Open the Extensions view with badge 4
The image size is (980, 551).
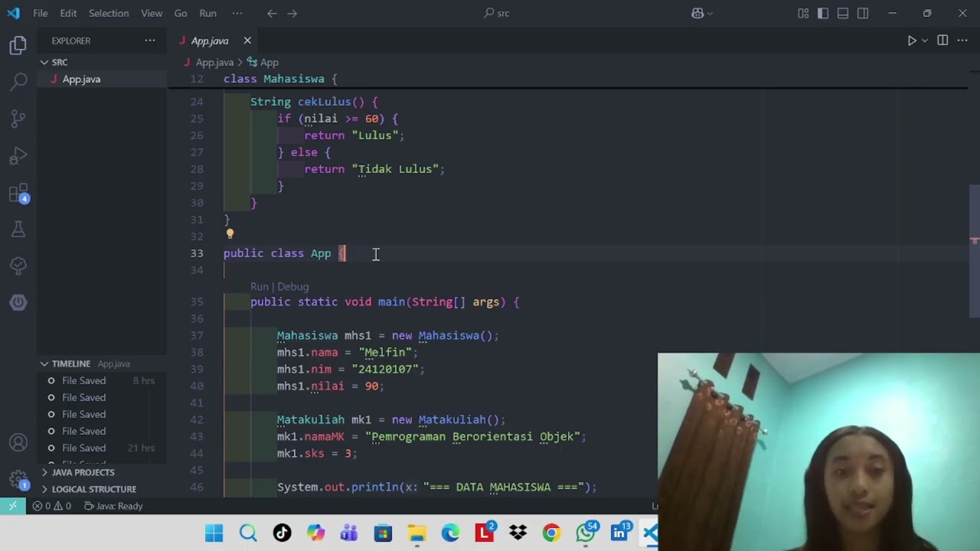18,193
